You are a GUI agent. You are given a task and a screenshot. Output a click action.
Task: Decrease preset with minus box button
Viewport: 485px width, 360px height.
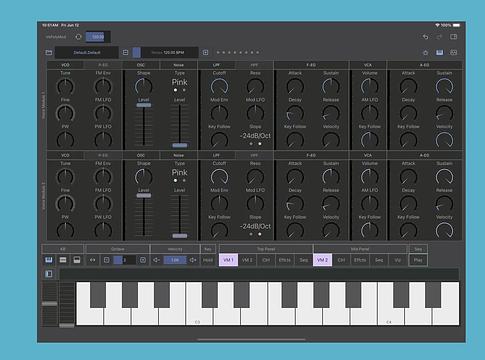pyautogui.click(x=125, y=52)
